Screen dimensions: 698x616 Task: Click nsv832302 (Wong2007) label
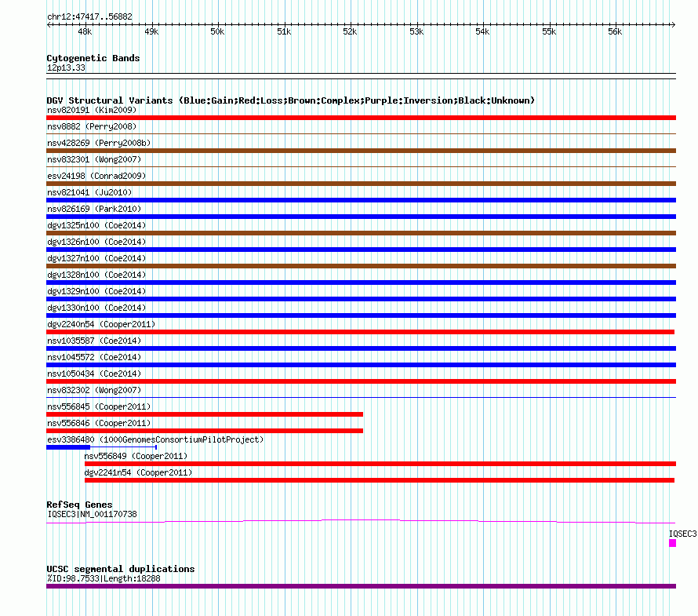pos(94,390)
